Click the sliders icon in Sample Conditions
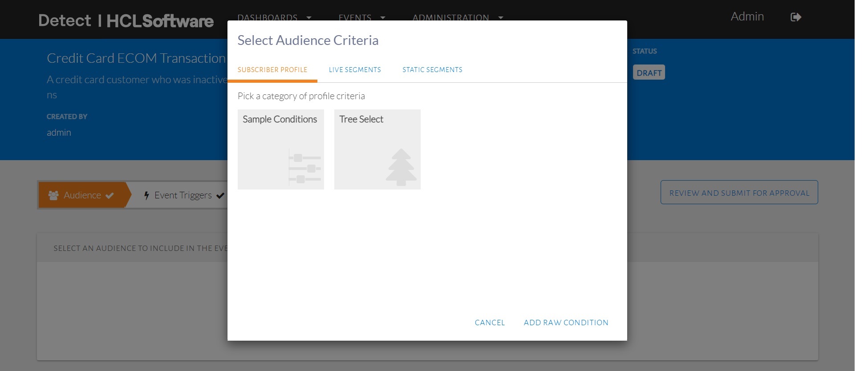Viewport: 868px width, 371px height. click(x=304, y=168)
